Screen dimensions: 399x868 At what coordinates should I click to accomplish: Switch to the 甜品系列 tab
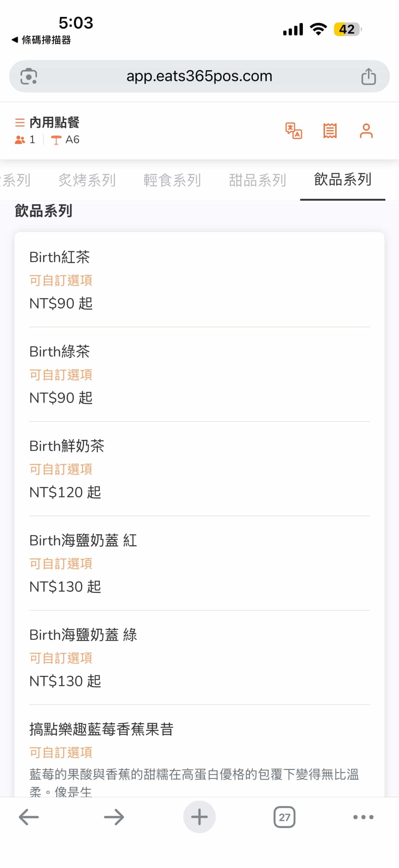257,180
